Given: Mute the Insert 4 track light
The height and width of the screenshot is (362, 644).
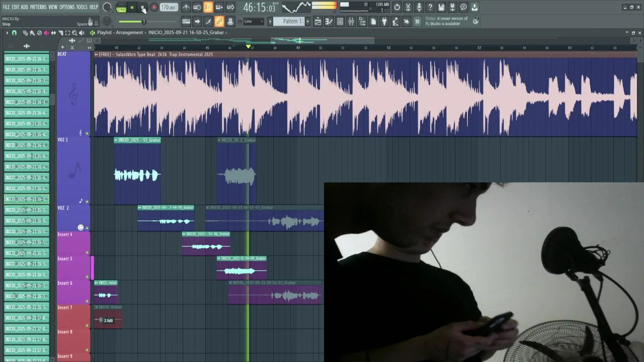Looking at the screenshot, I should [87, 252].
